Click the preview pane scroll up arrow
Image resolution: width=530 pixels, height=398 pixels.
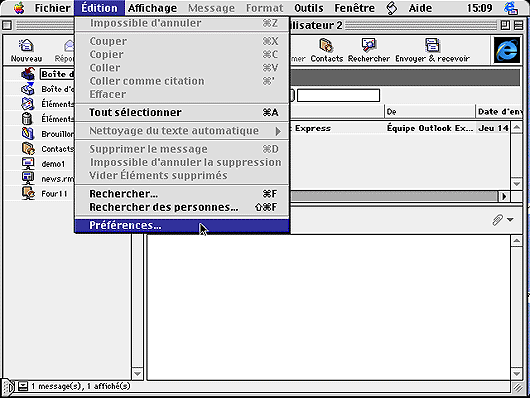[x=516, y=241]
